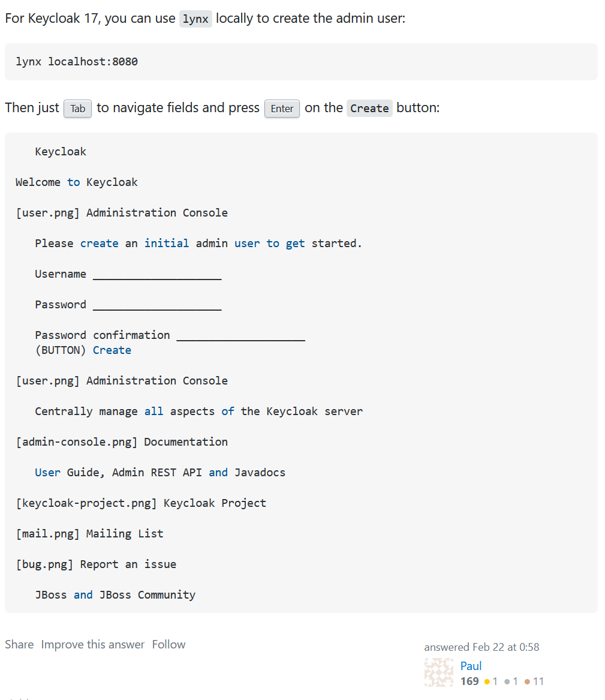
Task: Select the lynx localhost:8080 code block
Action: click(x=77, y=61)
